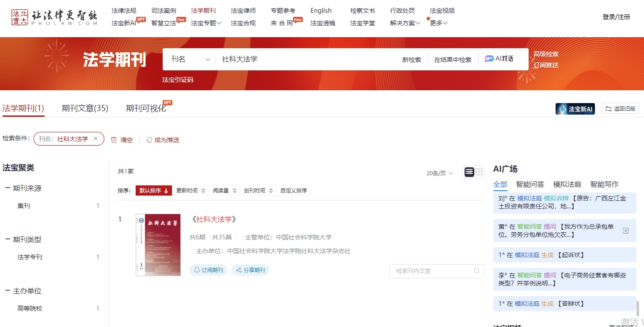
Task: Select the 全部 tab in AI广场
Action: 500,185
